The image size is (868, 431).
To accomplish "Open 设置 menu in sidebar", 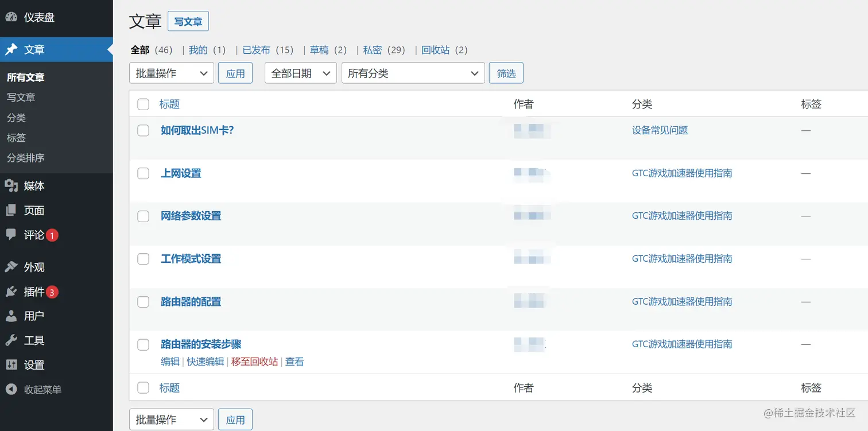I will click(34, 364).
